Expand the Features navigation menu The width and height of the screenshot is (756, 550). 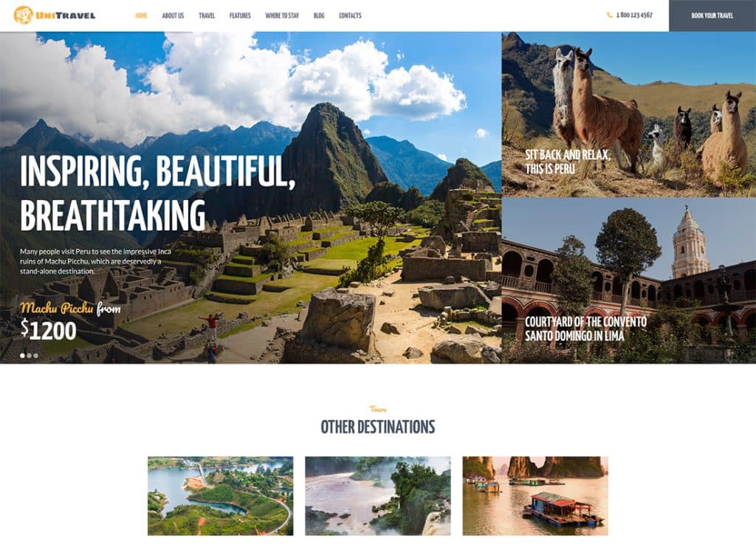240,16
